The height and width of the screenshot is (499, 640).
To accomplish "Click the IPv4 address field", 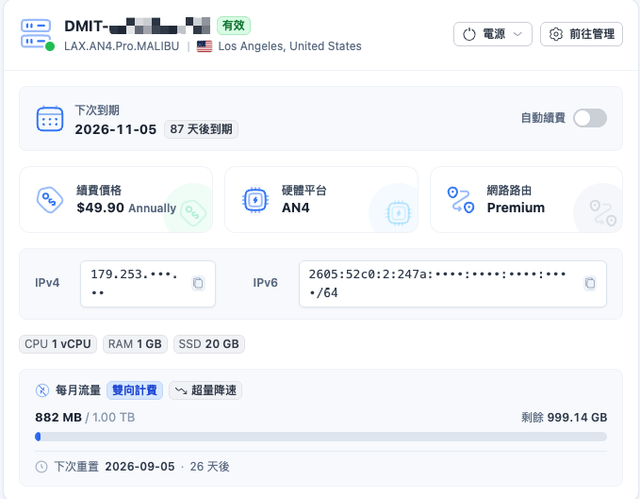I will [148, 284].
